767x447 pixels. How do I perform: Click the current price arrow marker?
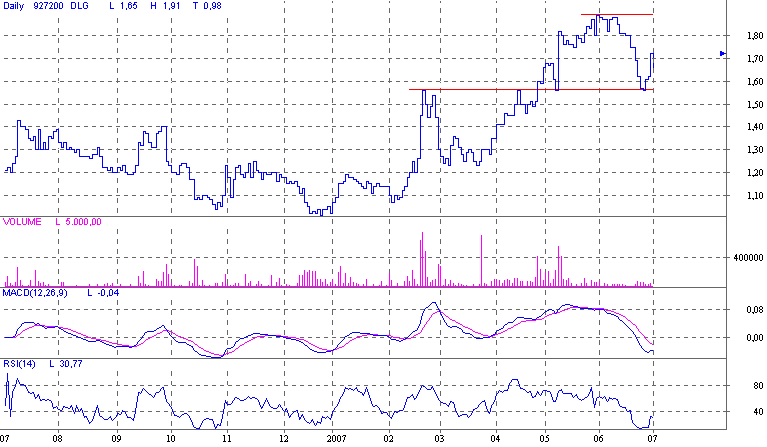click(723, 54)
